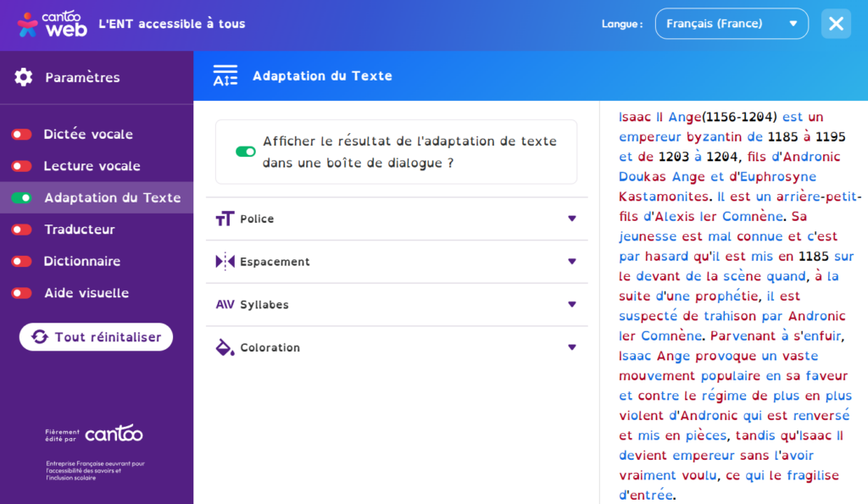The height and width of the screenshot is (504, 868).
Task: Expand the Coloration section chevron
Action: [571, 347]
